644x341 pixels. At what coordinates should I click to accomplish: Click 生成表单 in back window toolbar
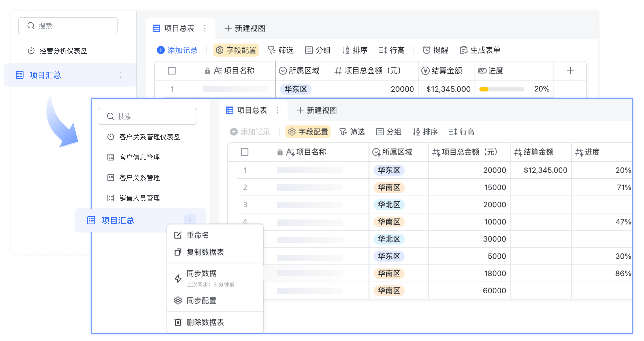(x=480, y=50)
